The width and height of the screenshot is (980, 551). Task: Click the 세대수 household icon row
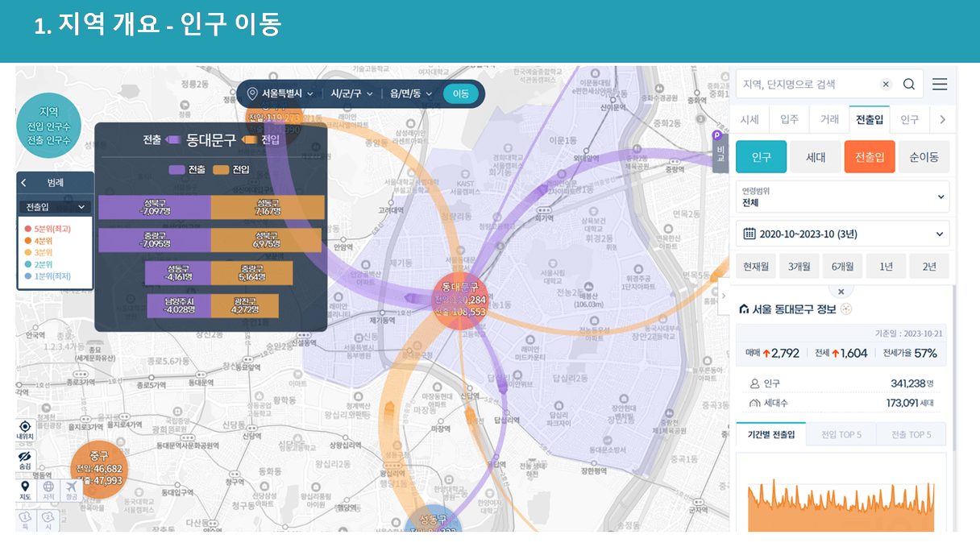tap(841, 403)
